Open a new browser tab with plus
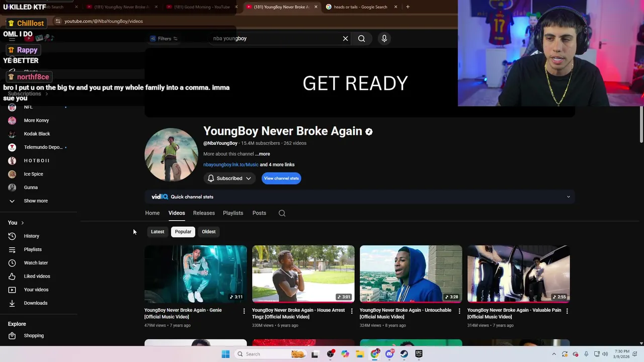The width and height of the screenshot is (644, 362). point(408,7)
